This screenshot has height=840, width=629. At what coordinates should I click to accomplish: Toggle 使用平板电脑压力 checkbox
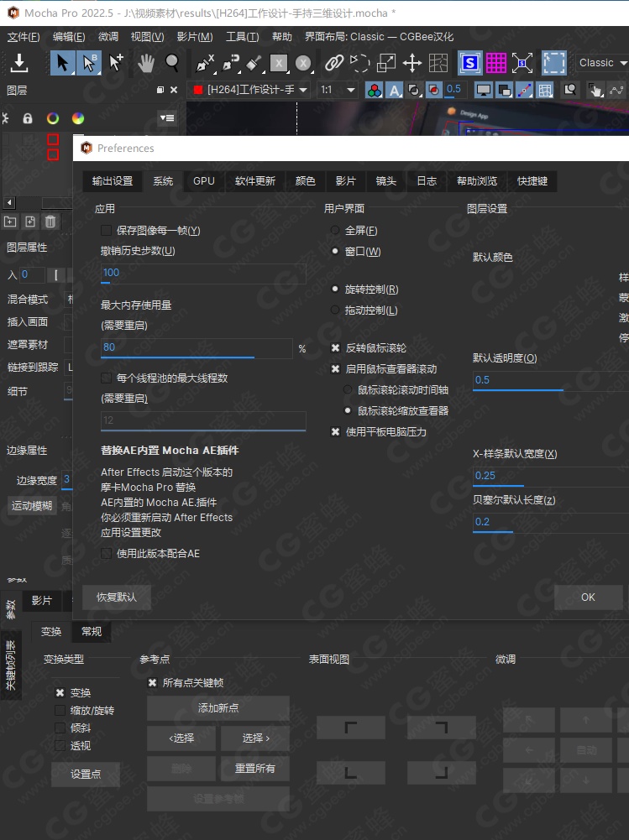[335, 432]
